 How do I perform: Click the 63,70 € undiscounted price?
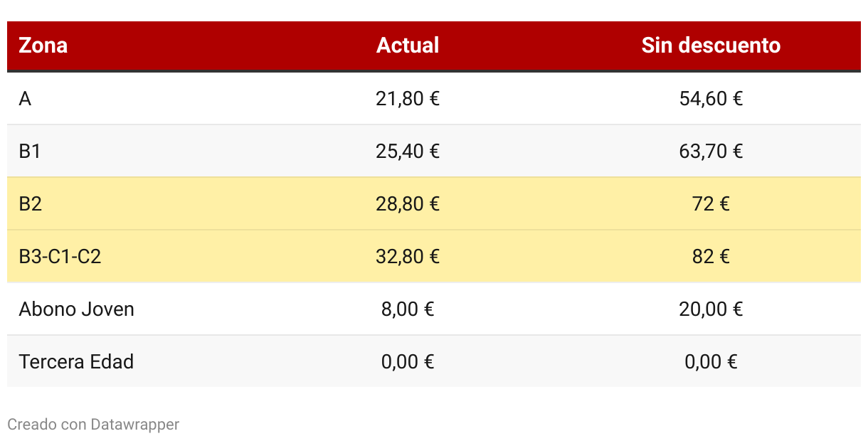tap(711, 152)
